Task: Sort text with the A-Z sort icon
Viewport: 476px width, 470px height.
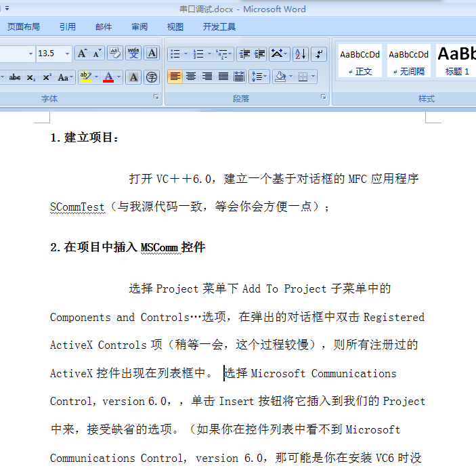Action: pos(301,54)
